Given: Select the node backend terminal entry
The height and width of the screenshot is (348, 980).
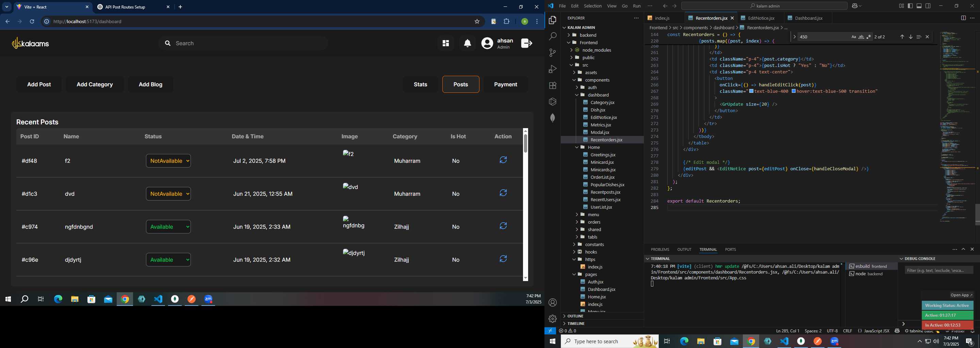Looking at the screenshot, I should (x=871, y=274).
